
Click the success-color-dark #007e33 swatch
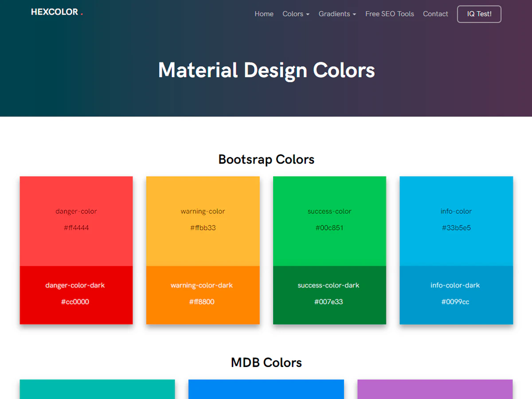point(329,295)
